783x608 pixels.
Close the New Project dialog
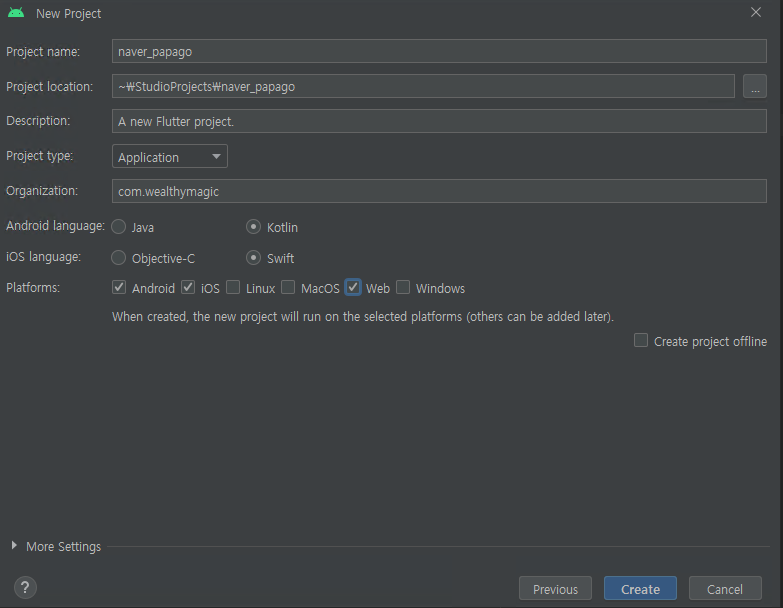tap(756, 12)
